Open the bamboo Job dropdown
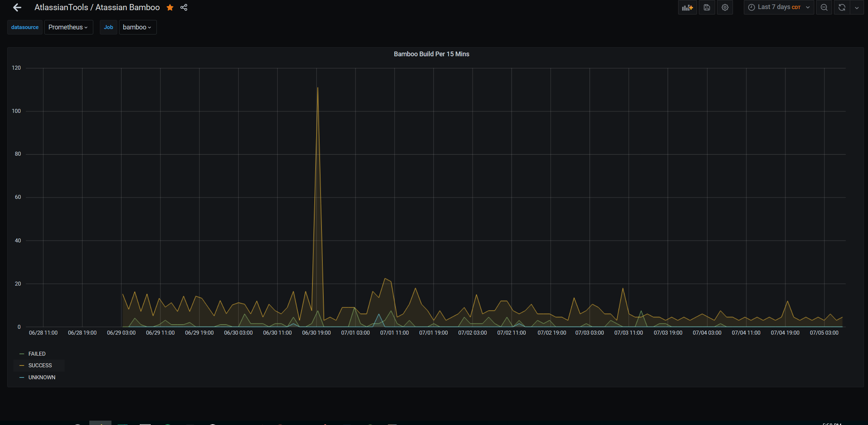The width and height of the screenshot is (868, 425). tap(137, 27)
